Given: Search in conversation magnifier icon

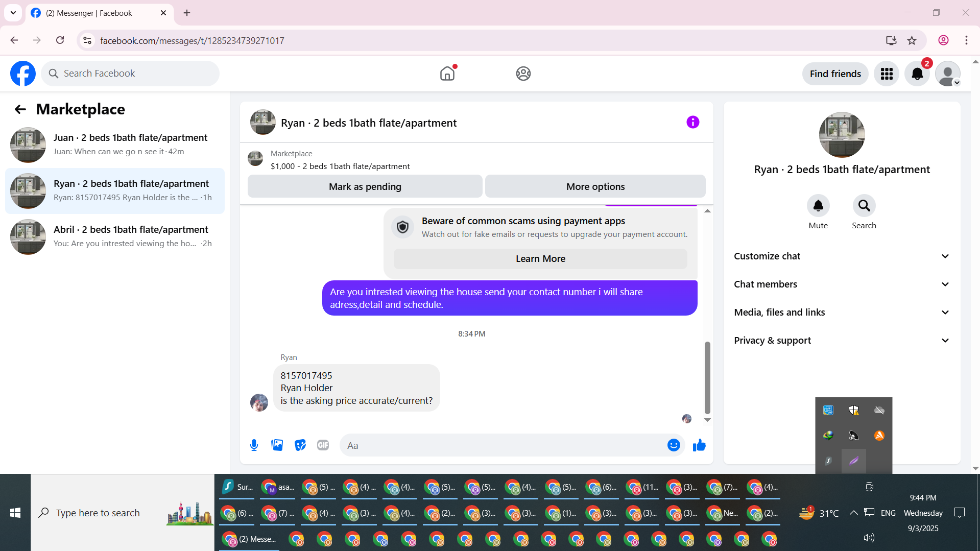Looking at the screenshot, I should 864,206.
